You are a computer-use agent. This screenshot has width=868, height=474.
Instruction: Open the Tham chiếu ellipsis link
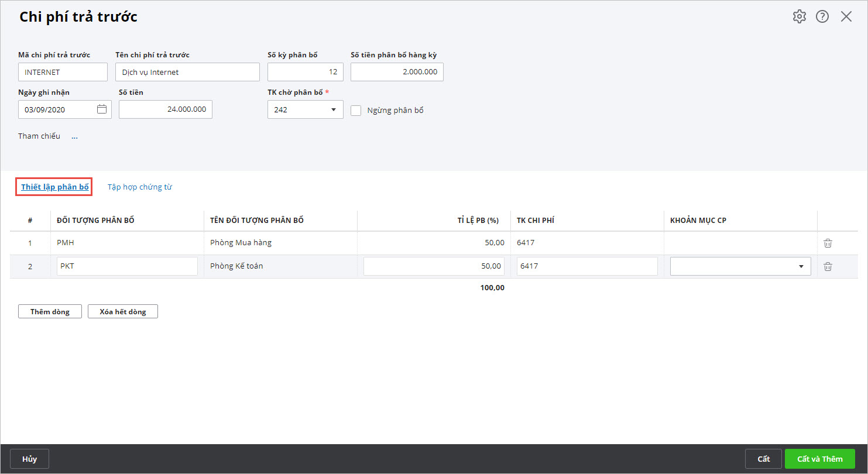point(74,136)
